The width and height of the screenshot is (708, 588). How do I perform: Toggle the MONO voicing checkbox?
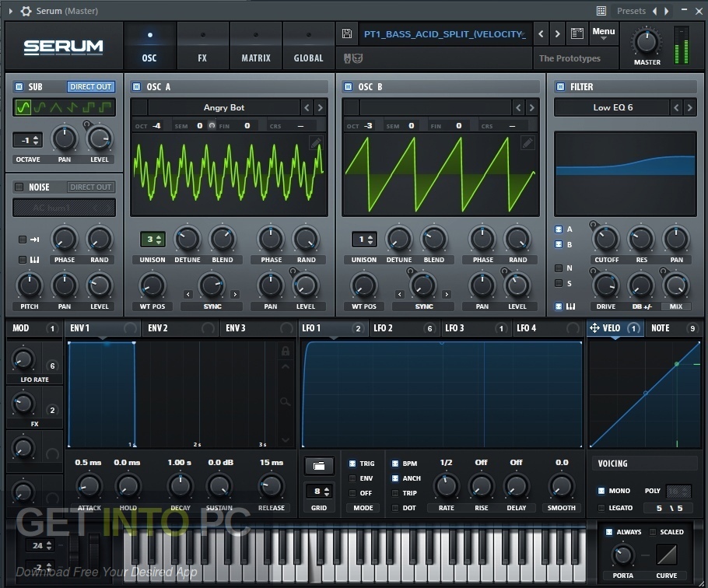pyautogui.click(x=601, y=491)
